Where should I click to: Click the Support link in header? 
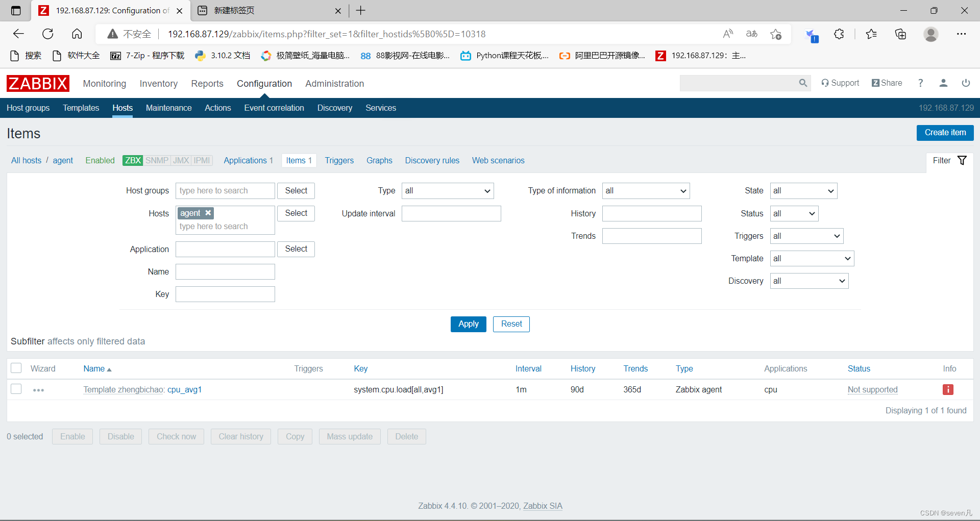tap(840, 83)
